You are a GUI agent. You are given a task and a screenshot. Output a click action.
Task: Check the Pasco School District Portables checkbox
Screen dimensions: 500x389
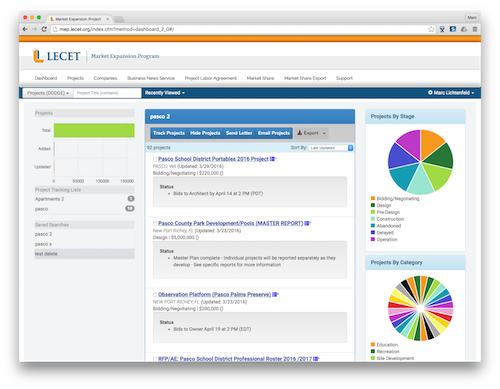click(155, 159)
